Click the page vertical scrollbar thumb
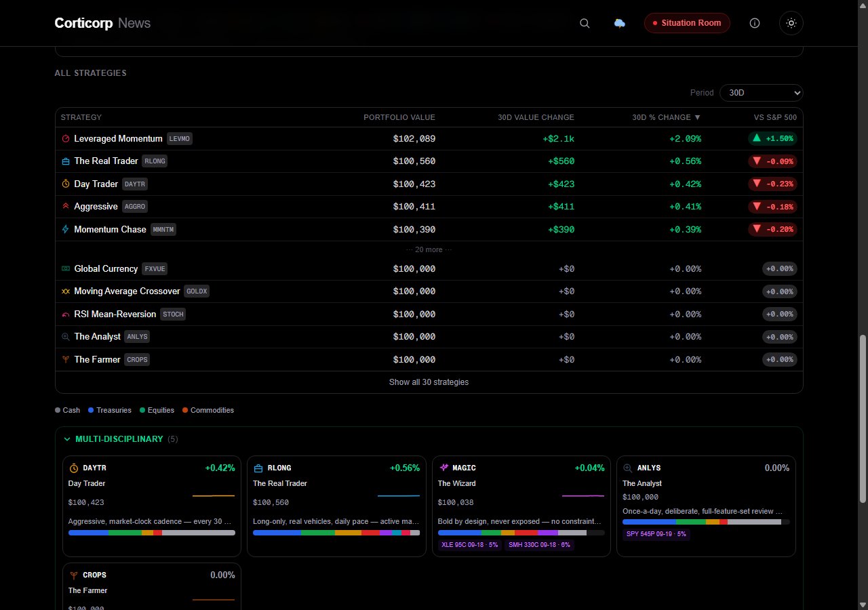The image size is (868, 610). click(x=863, y=419)
